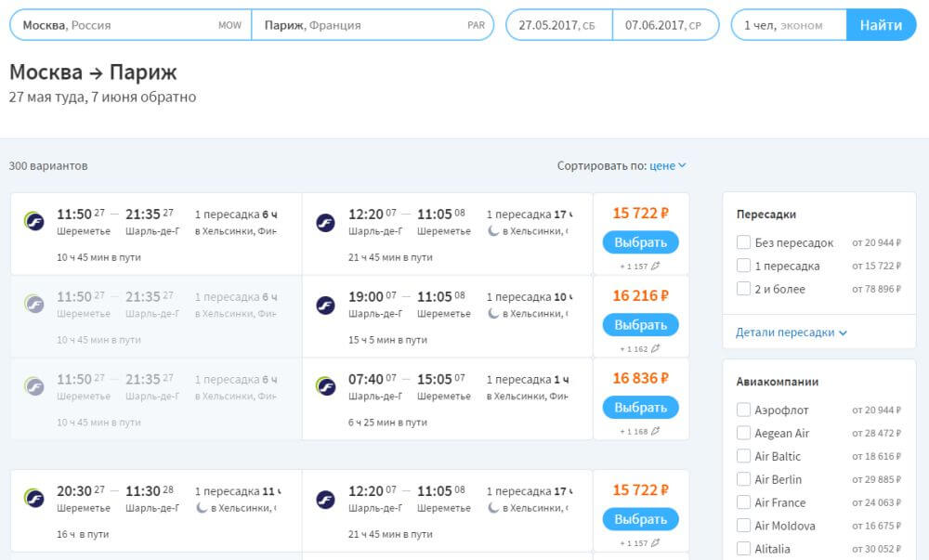Click the Finnair logo of the 07:40 return flight
929x560 pixels.
tap(325, 386)
